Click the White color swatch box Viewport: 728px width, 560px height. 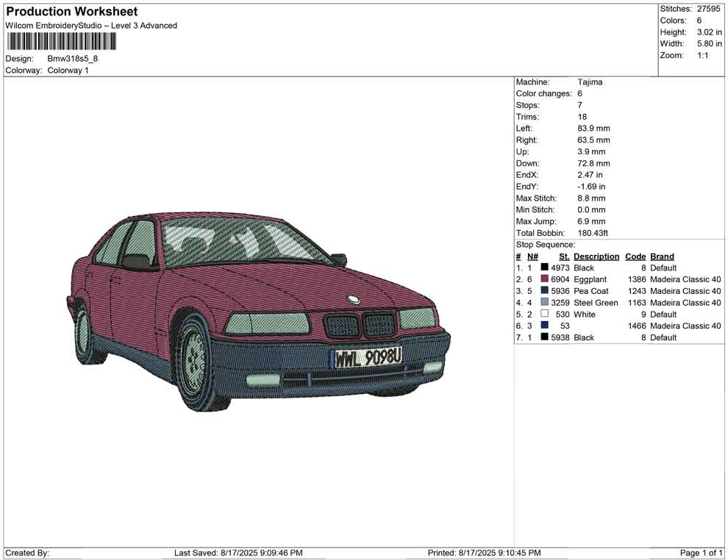coord(544,315)
